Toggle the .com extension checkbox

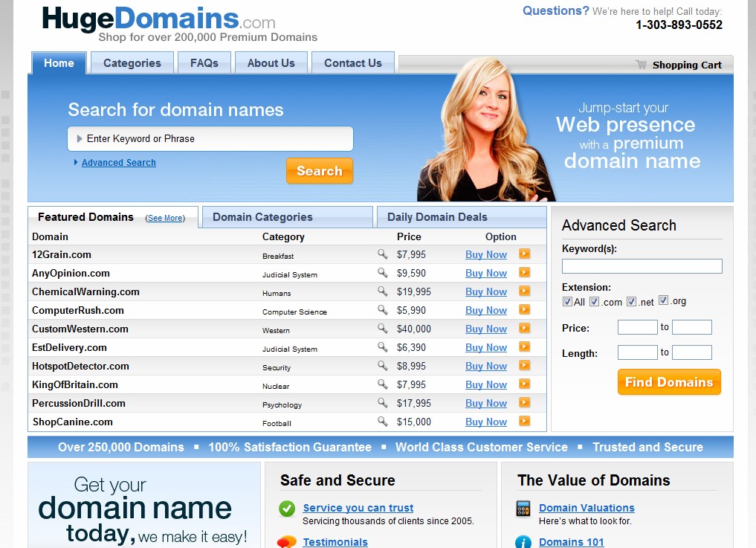click(595, 301)
